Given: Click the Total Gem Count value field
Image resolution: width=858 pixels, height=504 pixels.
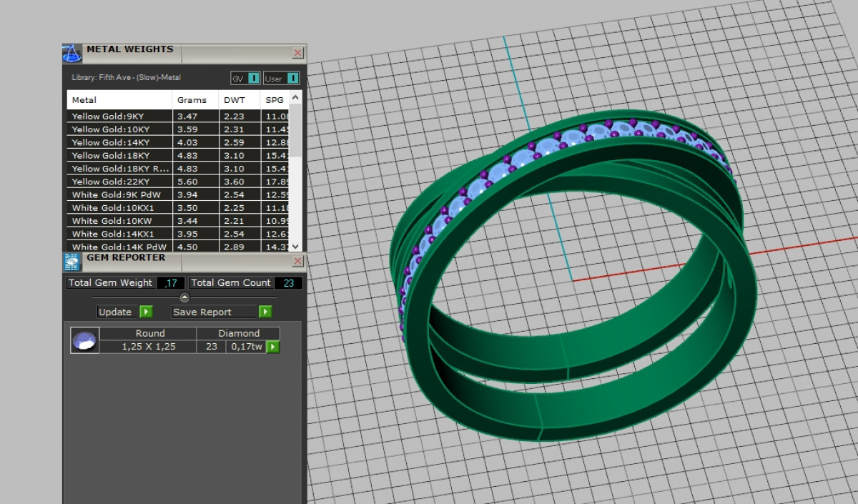Looking at the screenshot, I should [288, 283].
